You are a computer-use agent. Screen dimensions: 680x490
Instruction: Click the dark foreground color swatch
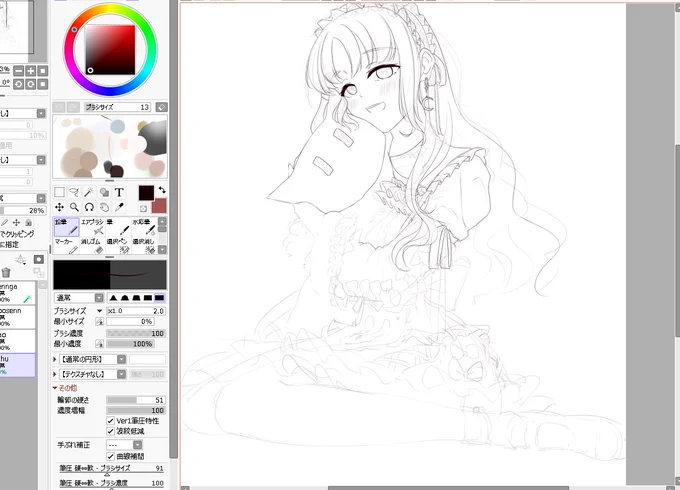click(146, 193)
